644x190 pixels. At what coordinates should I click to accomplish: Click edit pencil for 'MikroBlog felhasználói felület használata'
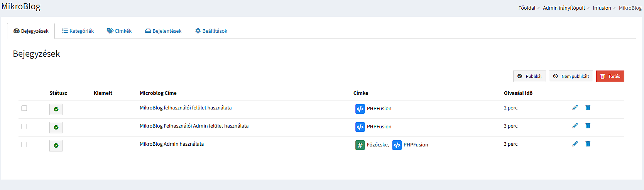pyautogui.click(x=575, y=108)
